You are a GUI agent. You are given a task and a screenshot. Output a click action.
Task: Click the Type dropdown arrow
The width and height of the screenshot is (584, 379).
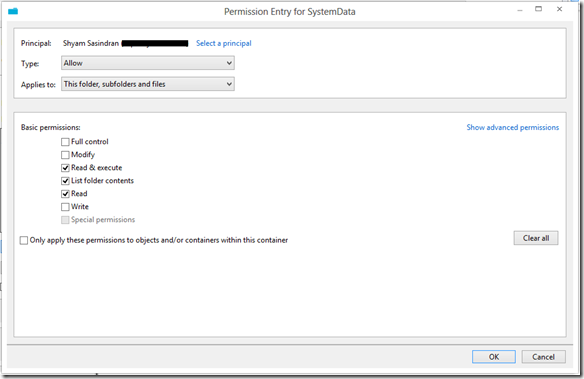(229, 63)
